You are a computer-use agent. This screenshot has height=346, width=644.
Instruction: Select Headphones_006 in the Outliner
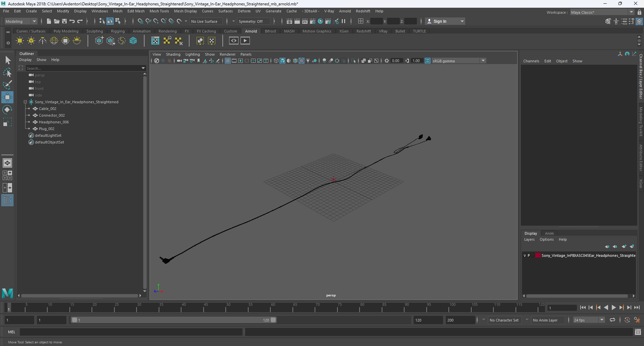click(x=54, y=122)
